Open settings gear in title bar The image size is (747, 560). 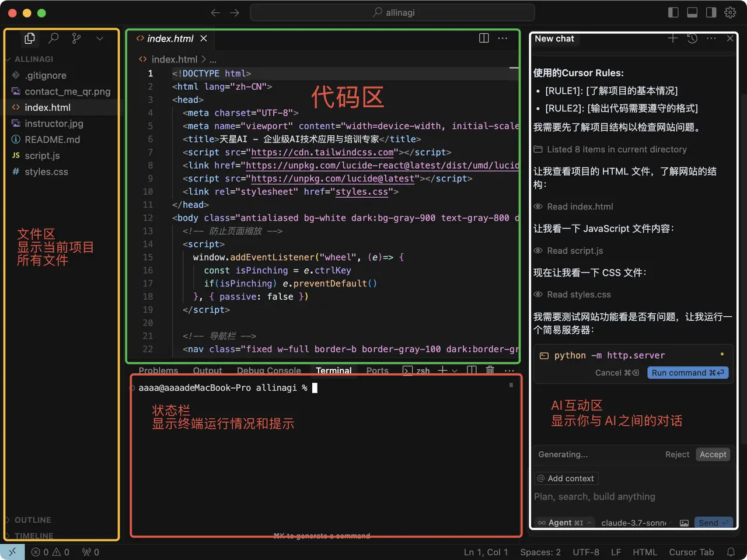coord(730,12)
